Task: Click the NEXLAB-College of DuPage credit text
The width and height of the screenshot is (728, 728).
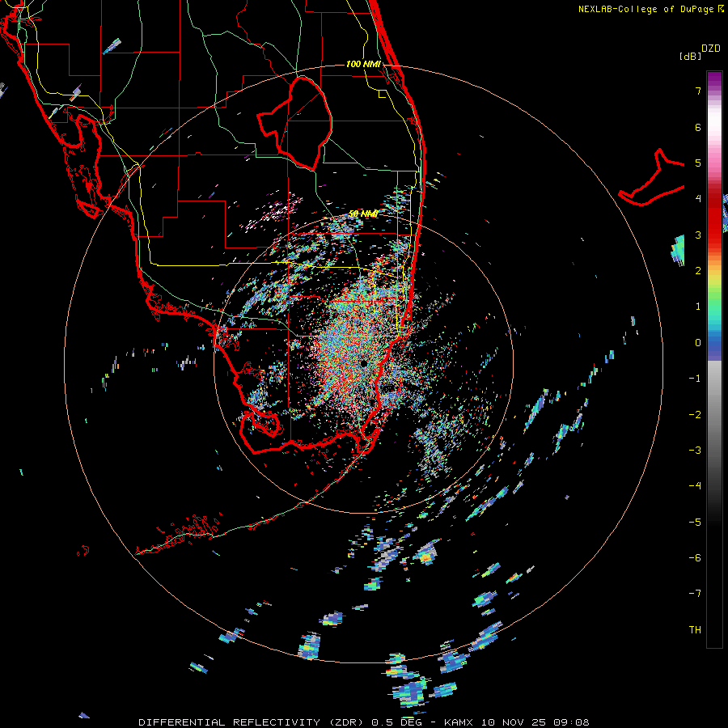Action: coord(651,9)
